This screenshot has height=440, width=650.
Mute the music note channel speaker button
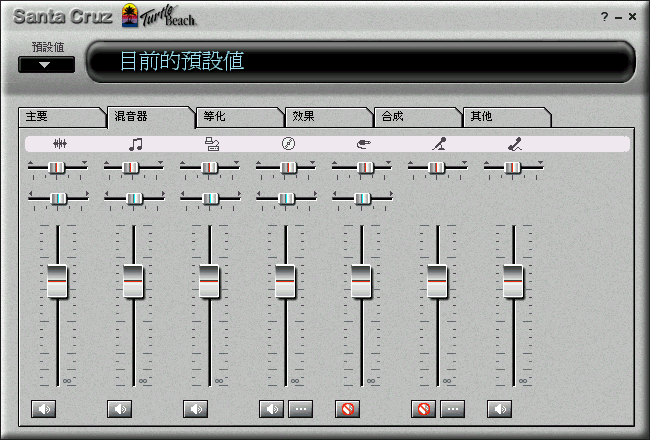click(119, 409)
